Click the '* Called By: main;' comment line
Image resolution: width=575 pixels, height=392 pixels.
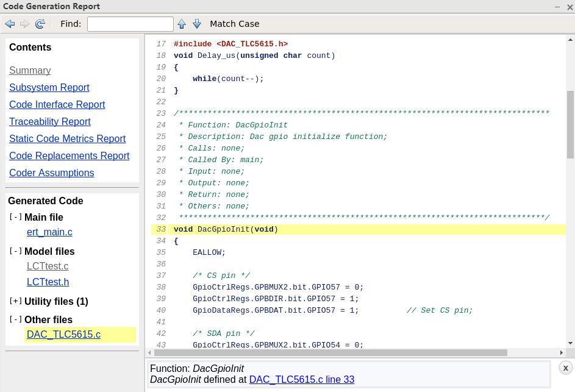point(221,160)
